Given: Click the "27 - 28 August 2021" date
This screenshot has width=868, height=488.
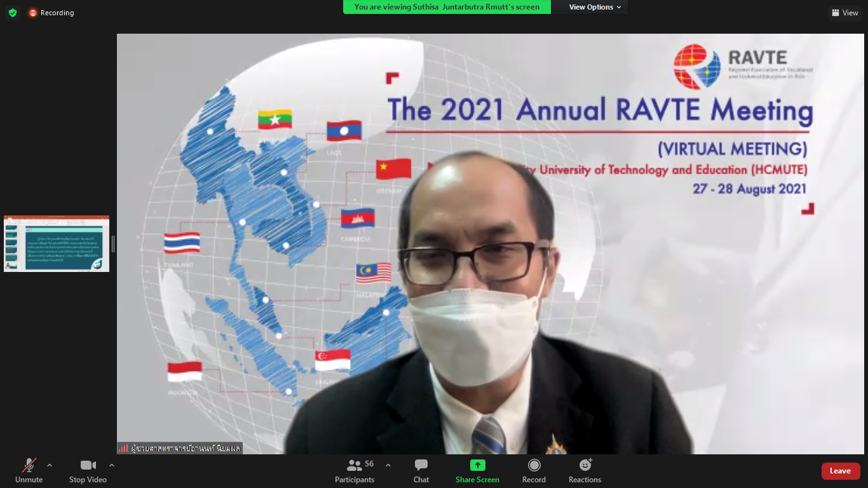Looking at the screenshot, I should (x=750, y=189).
